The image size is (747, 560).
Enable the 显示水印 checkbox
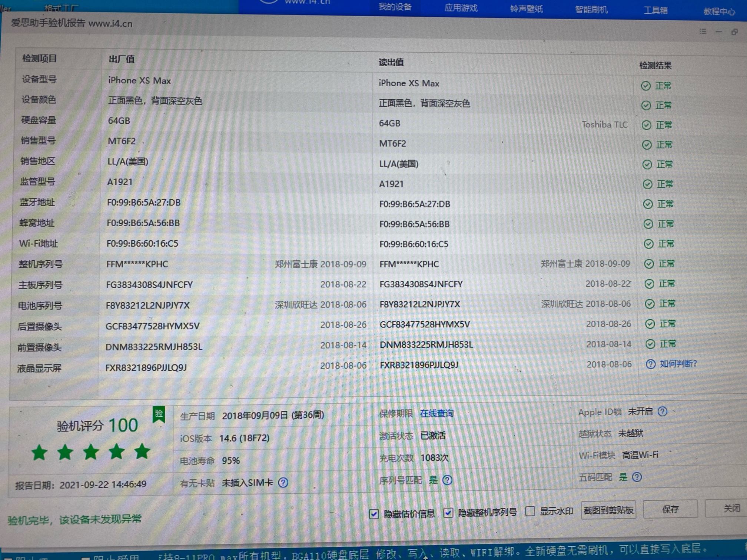pos(530,511)
